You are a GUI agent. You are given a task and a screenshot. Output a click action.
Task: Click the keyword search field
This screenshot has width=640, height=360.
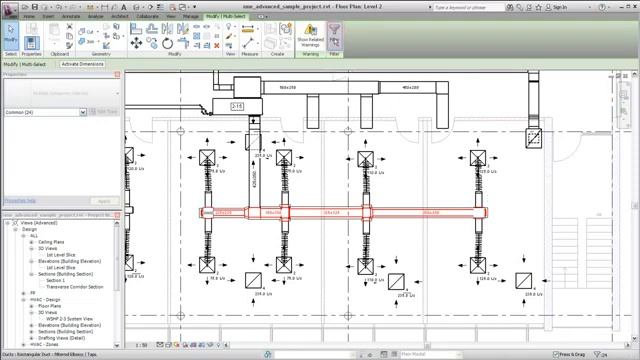click(x=469, y=7)
